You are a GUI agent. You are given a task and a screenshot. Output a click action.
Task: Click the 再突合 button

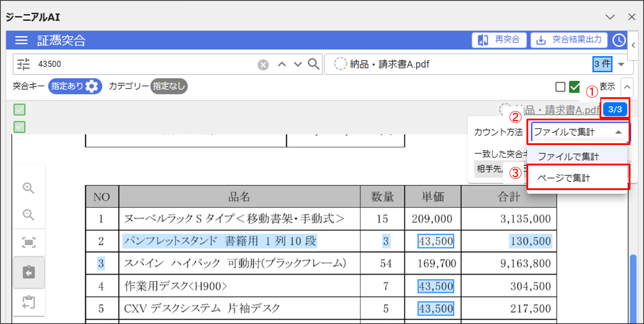pos(499,40)
